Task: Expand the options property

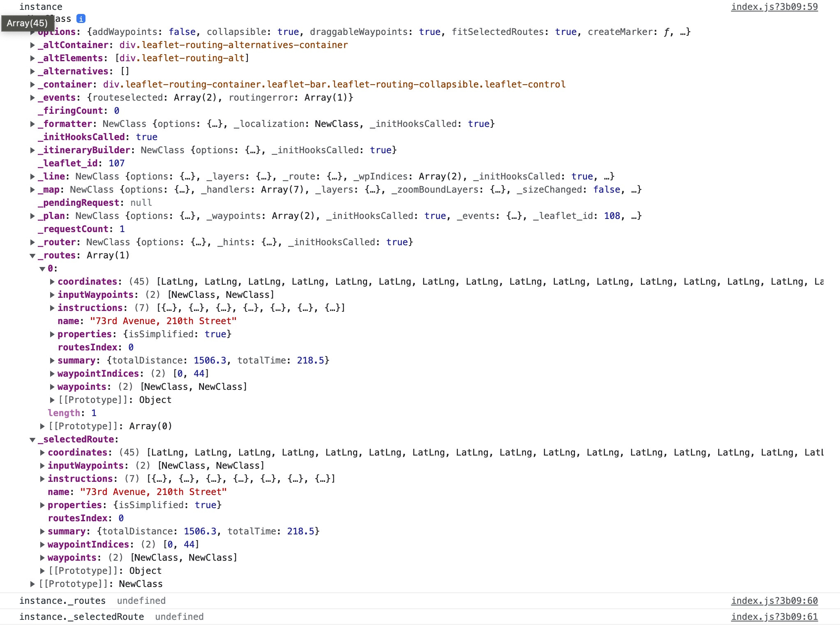Action: 32,32
